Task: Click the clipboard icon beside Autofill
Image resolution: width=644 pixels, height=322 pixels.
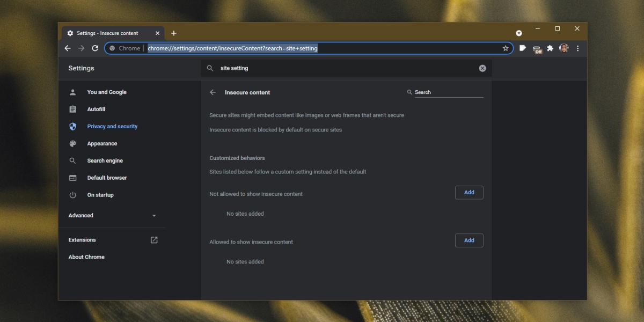Action: [x=73, y=109]
